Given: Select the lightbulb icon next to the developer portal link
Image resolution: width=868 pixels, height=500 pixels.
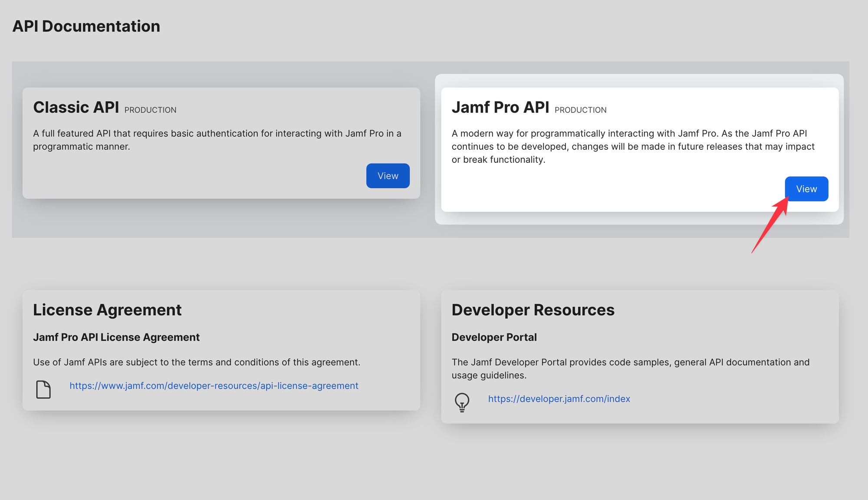Looking at the screenshot, I should click(x=462, y=402).
